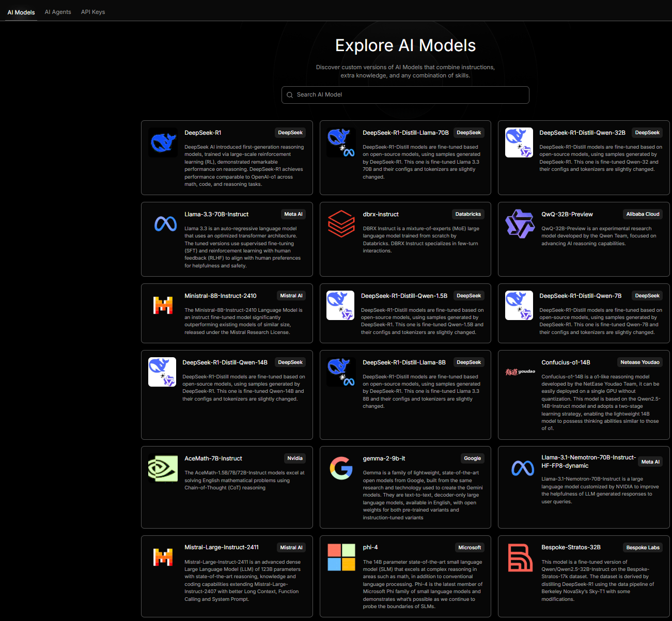This screenshot has height=621, width=672.
Task: Click the Microsoft logo on phi-4 card
Action: [x=341, y=557]
